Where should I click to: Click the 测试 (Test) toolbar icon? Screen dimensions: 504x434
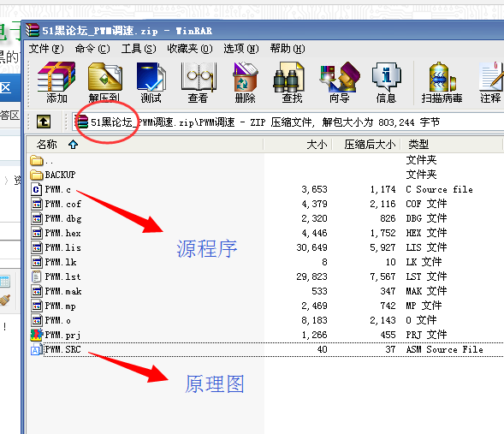(x=151, y=77)
